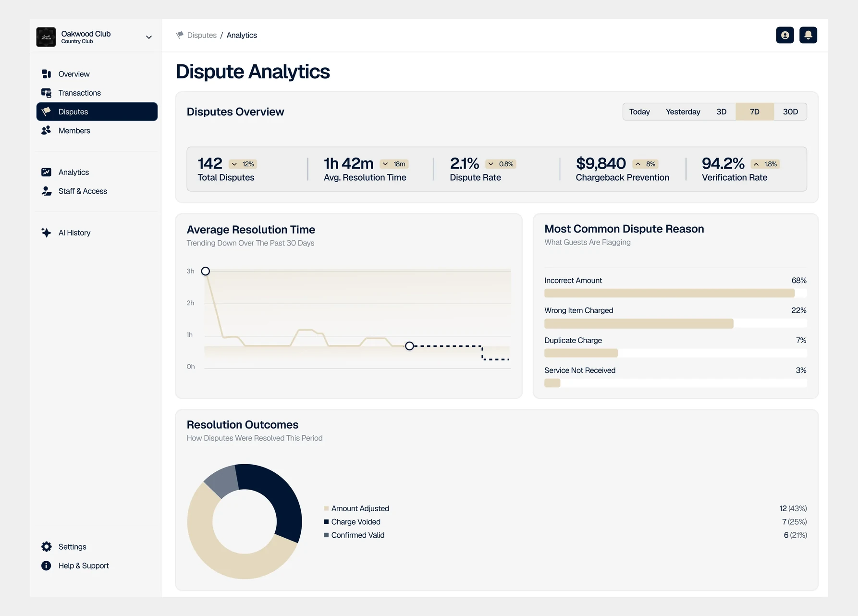Open the user profile icon button

click(785, 35)
